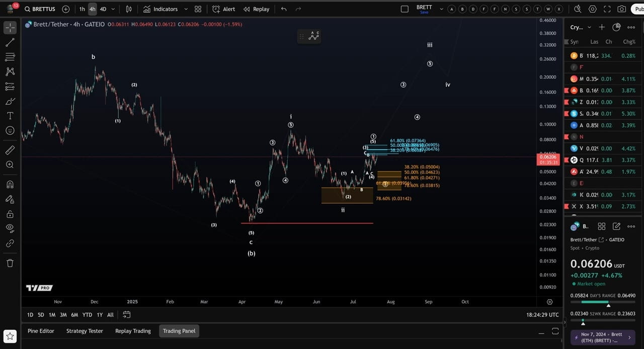Open chart settings via the gear icon
Screen dimensions: 644x349
pos(593,9)
